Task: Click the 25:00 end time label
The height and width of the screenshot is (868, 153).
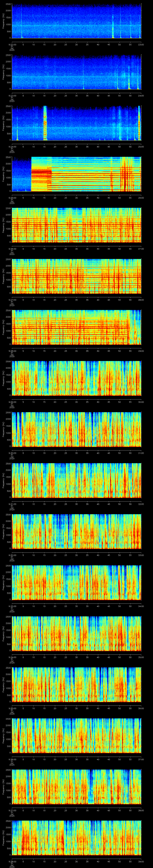Action: click(141, 147)
